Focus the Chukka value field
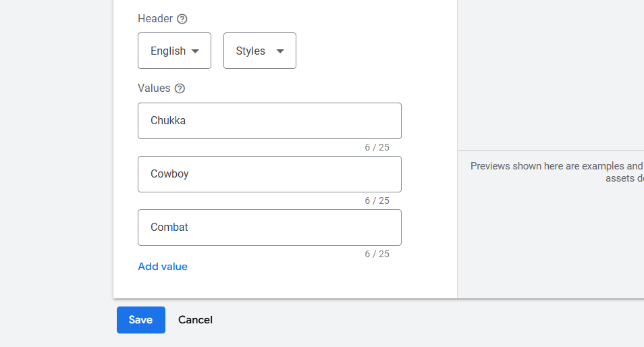Screen dimensions: 644x347 click(269, 121)
